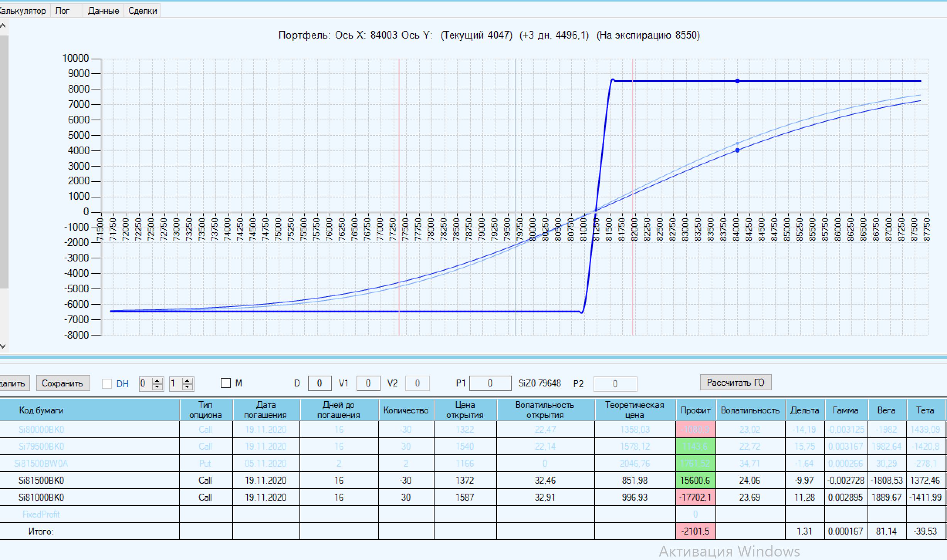Click the scroll up arrow at left panel

[x=3, y=26]
